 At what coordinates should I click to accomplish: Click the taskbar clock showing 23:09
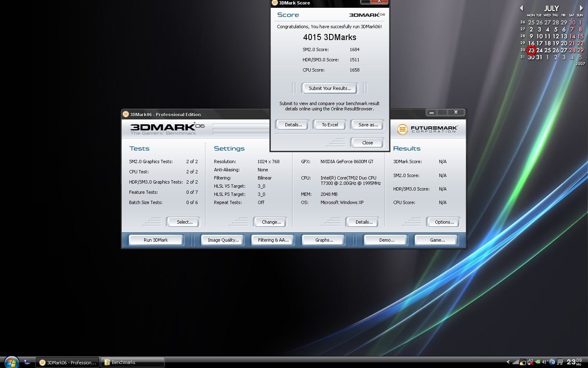[x=574, y=362]
